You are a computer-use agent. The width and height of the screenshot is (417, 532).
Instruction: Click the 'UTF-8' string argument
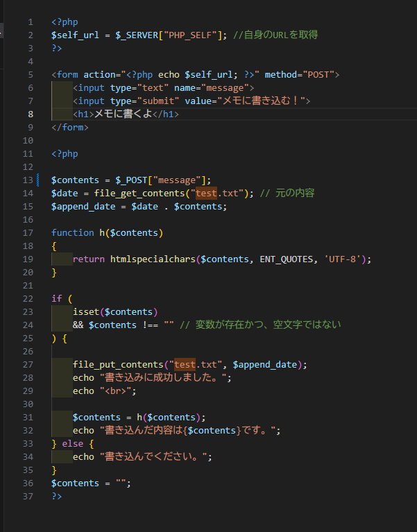[345, 259]
